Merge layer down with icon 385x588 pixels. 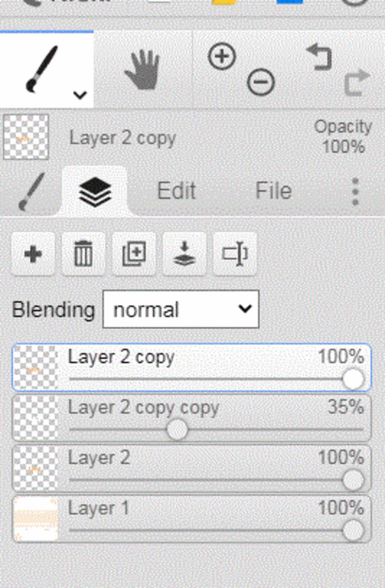(x=184, y=254)
